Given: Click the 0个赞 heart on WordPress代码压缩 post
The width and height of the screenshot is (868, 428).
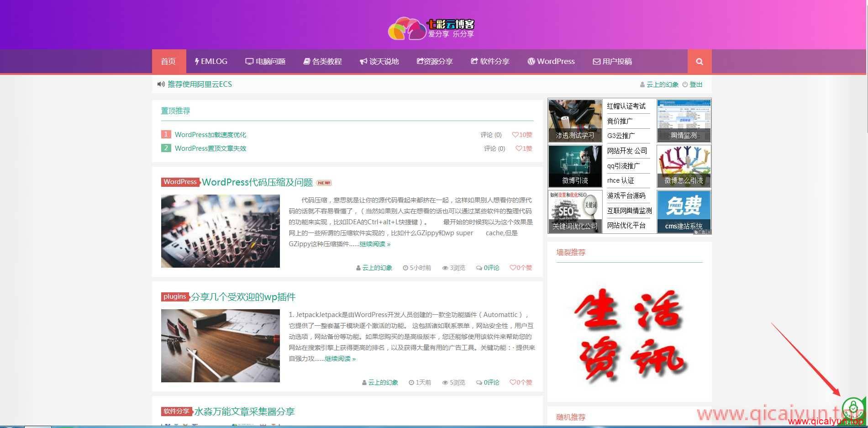Looking at the screenshot, I should click(x=521, y=268).
